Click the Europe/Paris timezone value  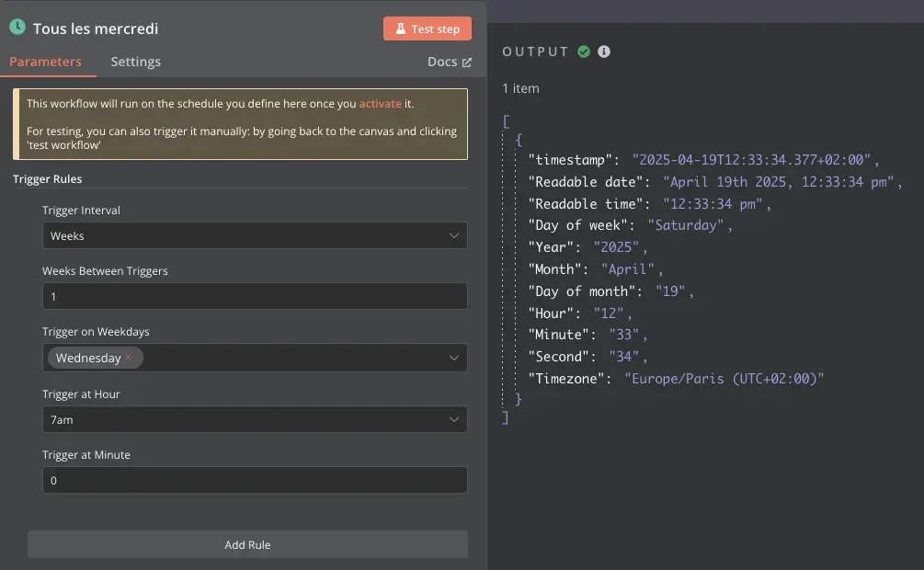click(x=724, y=379)
